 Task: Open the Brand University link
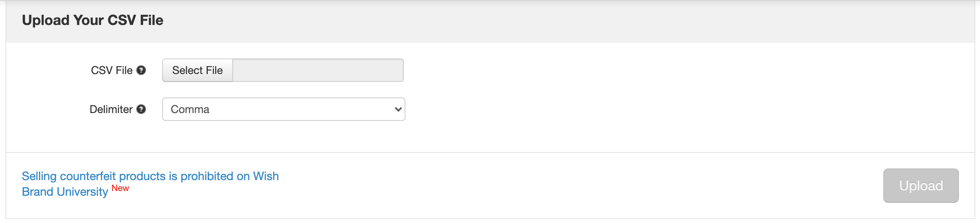[x=65, y=192]
